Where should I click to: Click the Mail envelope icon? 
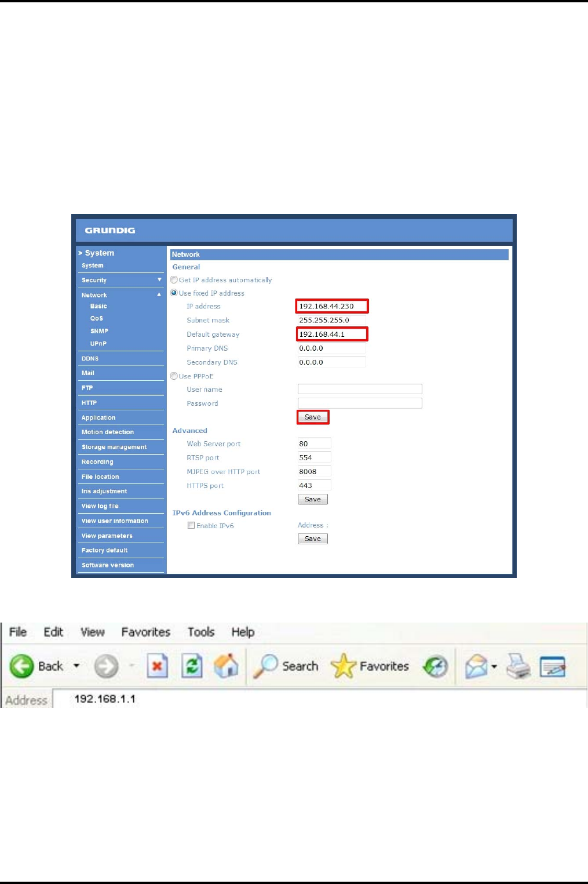[x=476, y=667]
